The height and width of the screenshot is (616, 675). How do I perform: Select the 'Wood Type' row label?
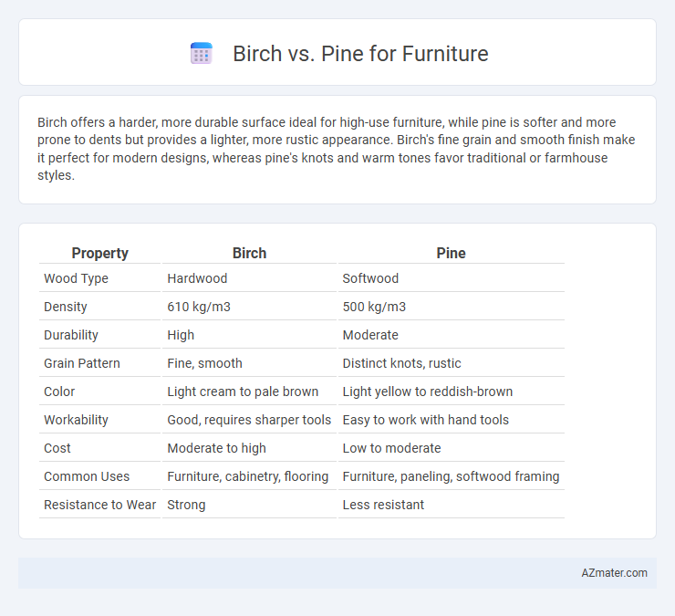coord(76,278)
